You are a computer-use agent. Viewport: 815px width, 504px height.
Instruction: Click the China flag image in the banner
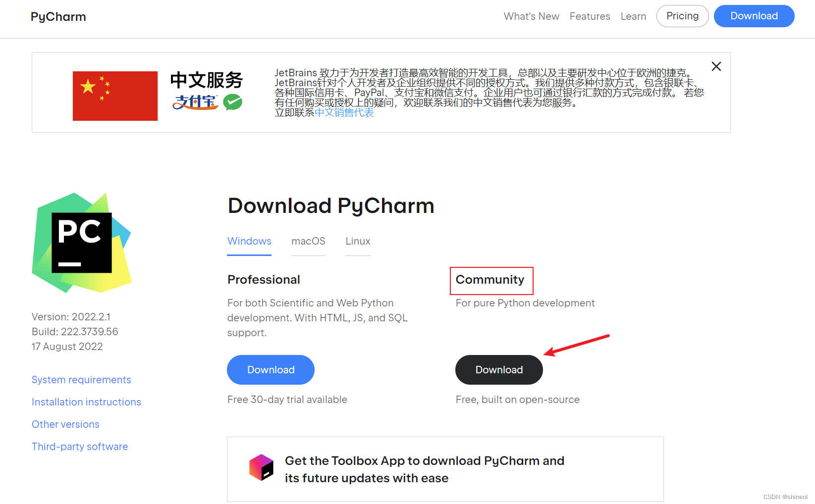pos(115,96)
